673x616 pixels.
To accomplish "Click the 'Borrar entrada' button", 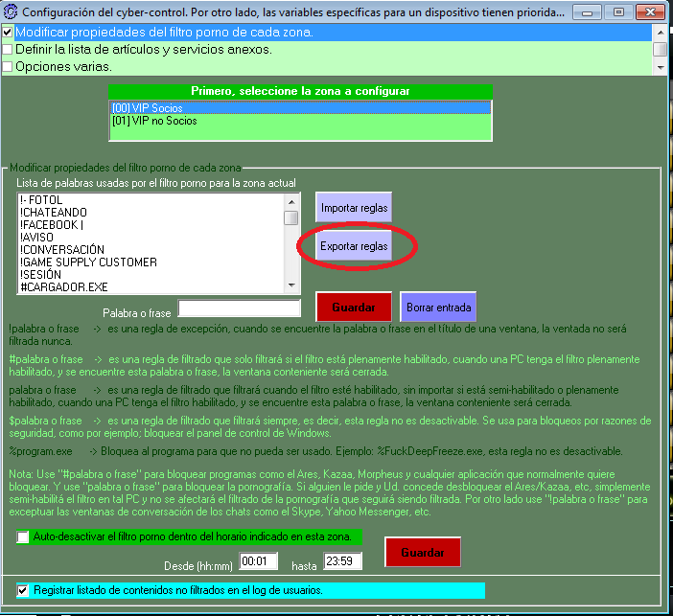I will click(438, 308).
